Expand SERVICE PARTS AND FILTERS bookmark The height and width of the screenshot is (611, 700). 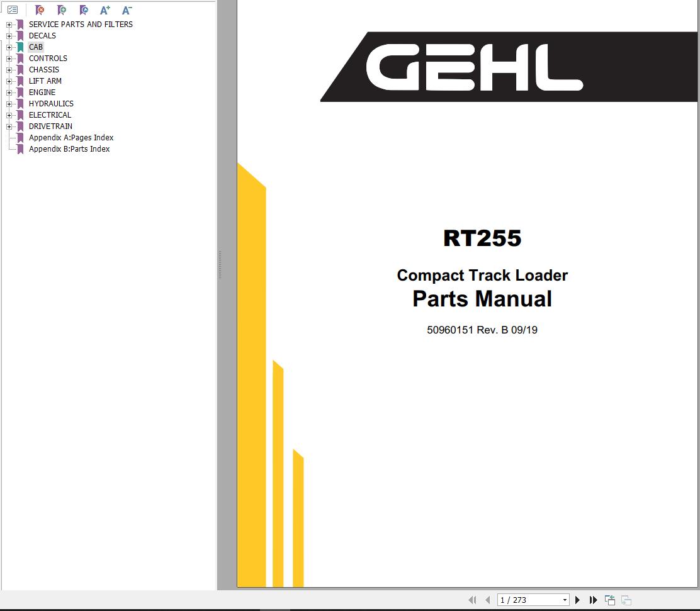9,25
